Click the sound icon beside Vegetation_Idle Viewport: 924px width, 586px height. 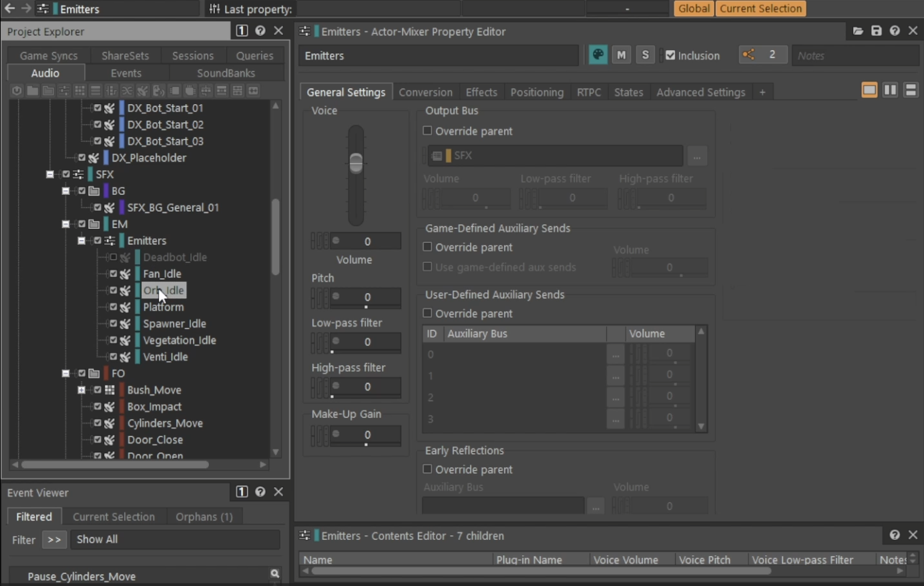pyautogui.click(x=125, y=340)
